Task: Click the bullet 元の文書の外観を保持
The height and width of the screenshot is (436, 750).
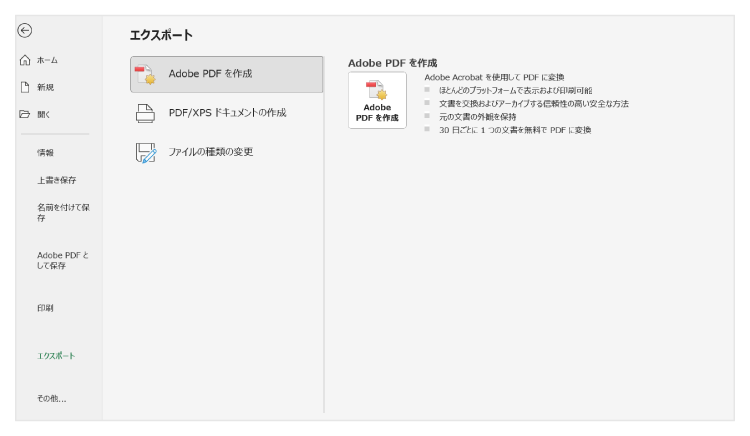Action: [x=477, y=117]
